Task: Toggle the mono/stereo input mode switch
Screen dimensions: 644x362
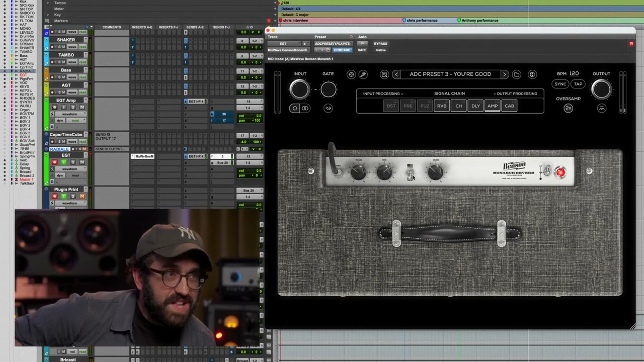Action: [300, 108]
